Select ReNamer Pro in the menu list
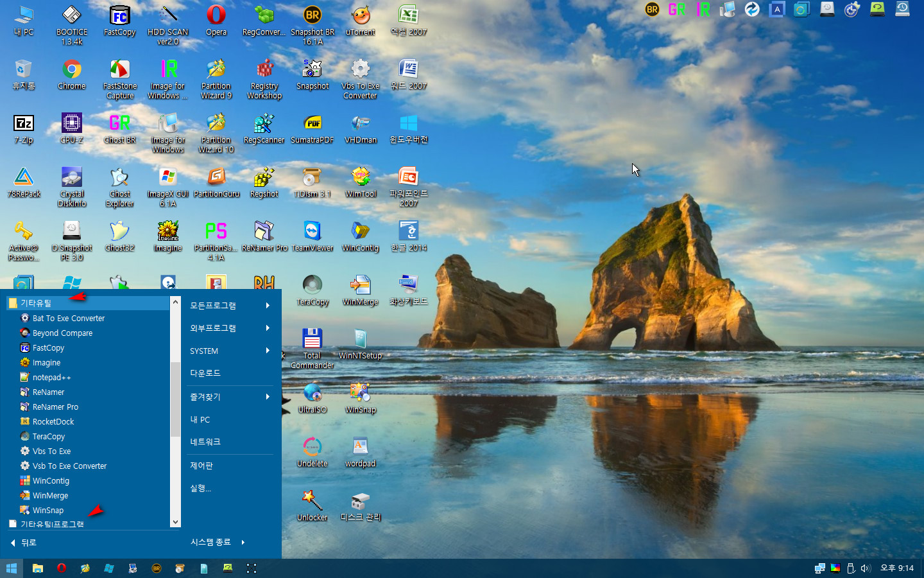 coord(88,407)
